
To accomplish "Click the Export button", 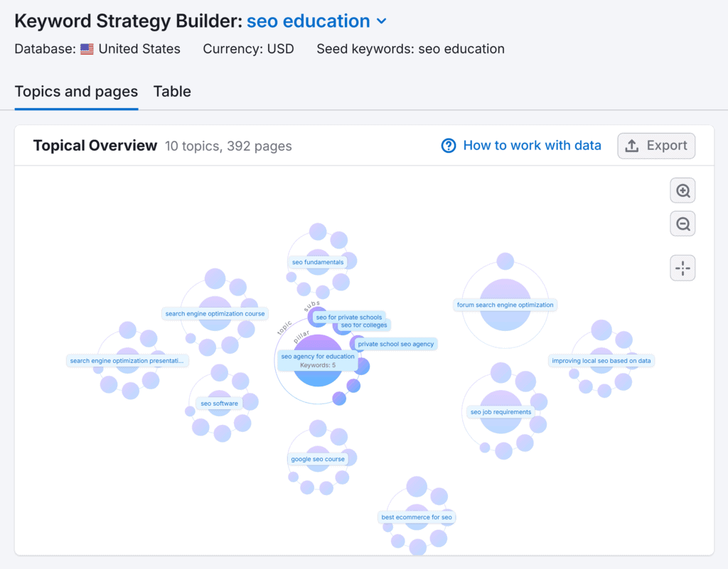I will tap(655, 145).
